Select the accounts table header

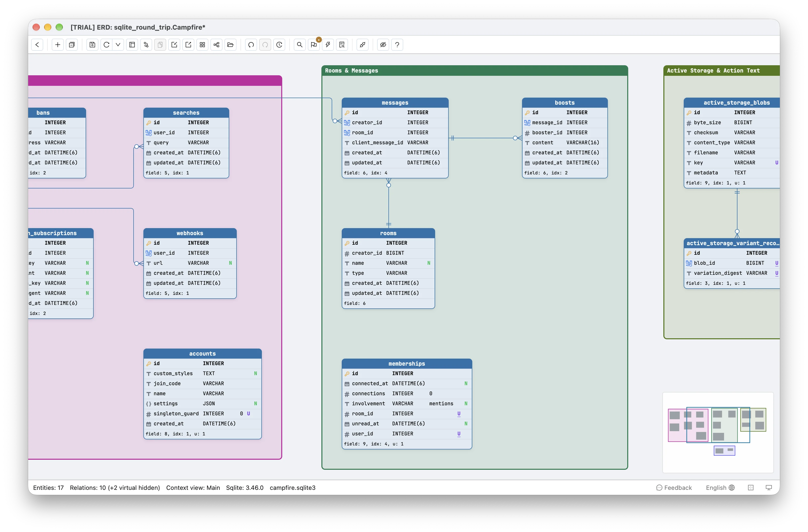(202, 354)
